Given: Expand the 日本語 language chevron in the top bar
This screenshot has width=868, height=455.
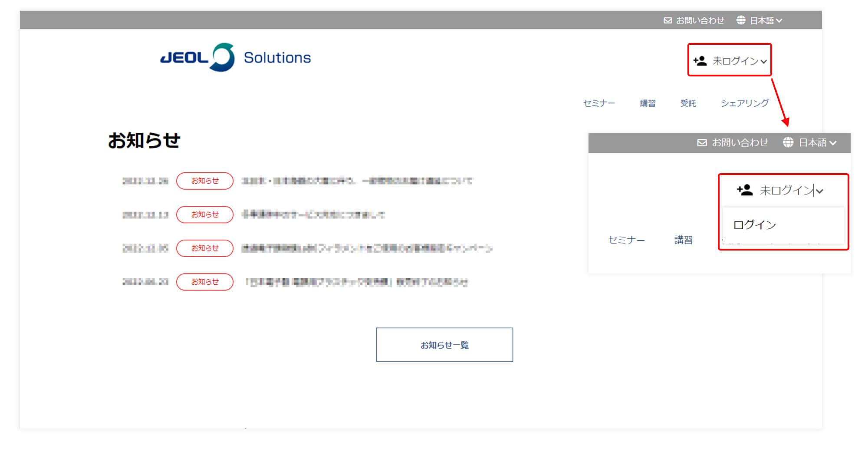Looking at the screenshot, I should [x=779, y=20].
